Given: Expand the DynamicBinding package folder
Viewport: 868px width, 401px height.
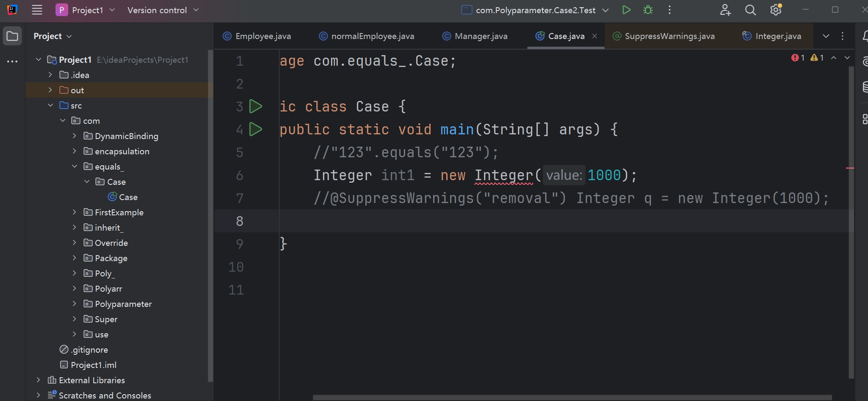Looking at the screenshot, I should click(x=75, y=136).
